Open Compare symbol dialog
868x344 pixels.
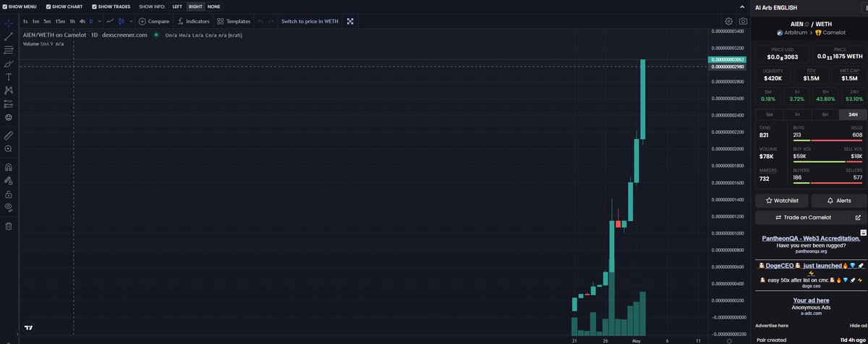point(153,22)
